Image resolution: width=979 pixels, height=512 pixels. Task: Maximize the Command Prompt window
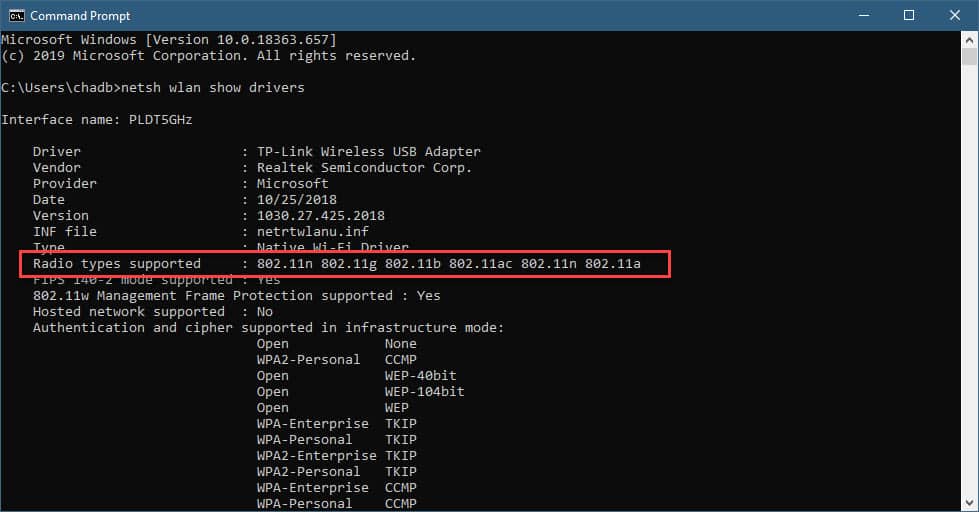909,16
